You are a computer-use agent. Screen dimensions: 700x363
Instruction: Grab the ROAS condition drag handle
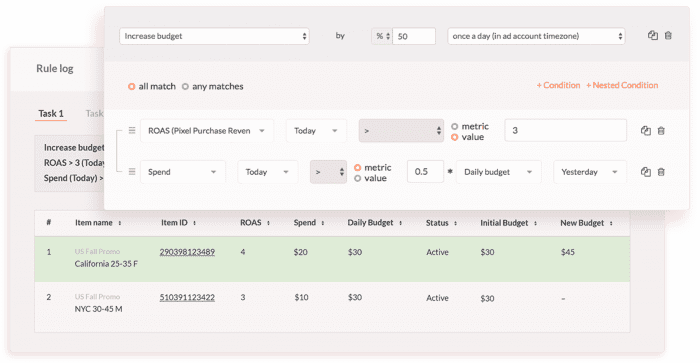point(132,130)
